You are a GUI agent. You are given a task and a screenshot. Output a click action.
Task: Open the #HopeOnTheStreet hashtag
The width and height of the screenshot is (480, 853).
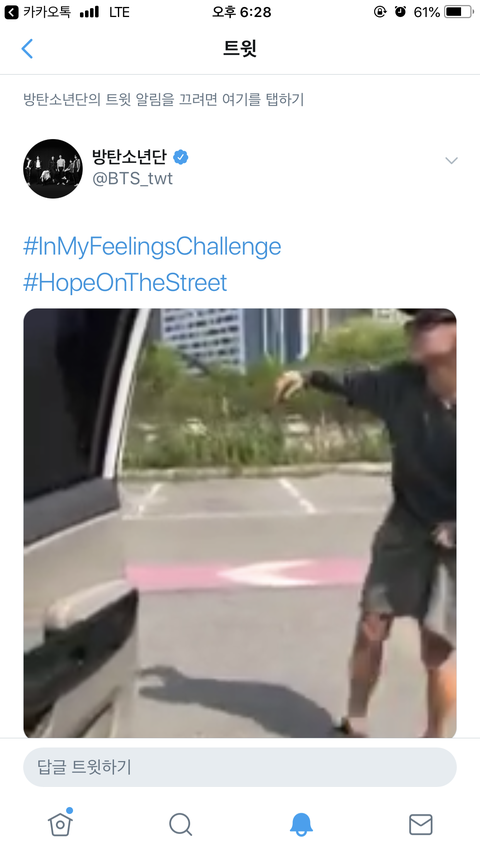125,283
